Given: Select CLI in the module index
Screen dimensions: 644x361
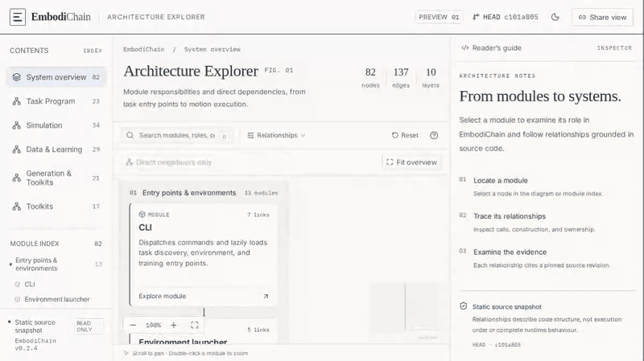Looking at the screenshot, I should click(x=30, y=285).
